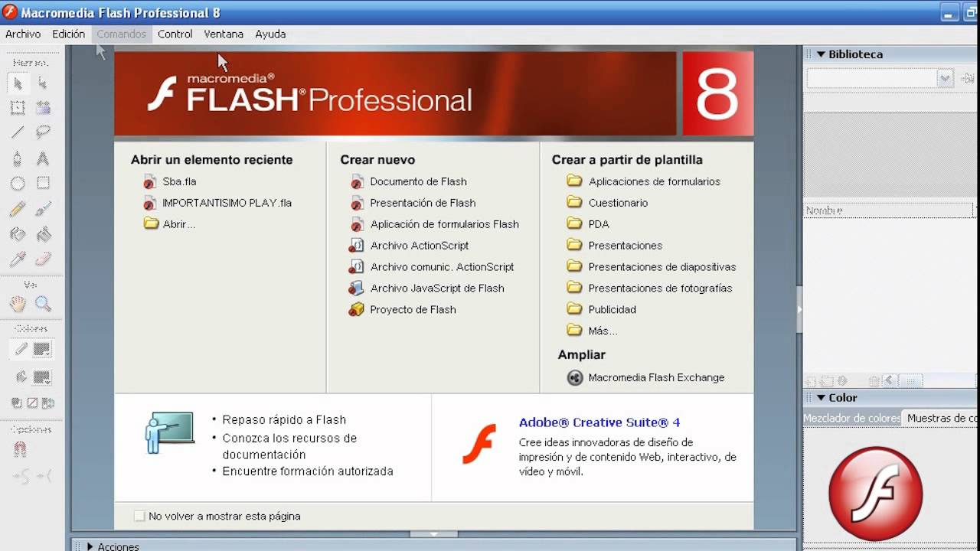Create a new Documento de Flash
The width and height of the screenshot is (980, 551).
[418, 181]
